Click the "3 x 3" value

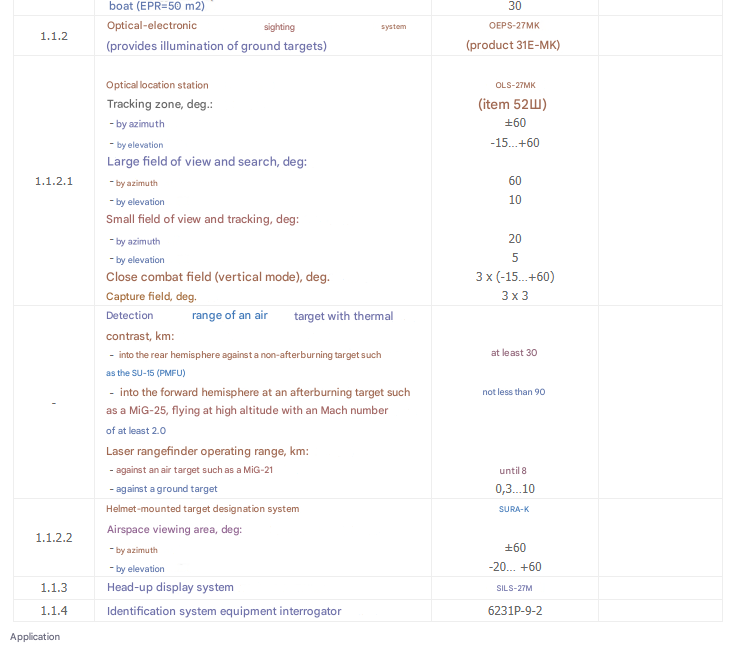tap(515, 296)
